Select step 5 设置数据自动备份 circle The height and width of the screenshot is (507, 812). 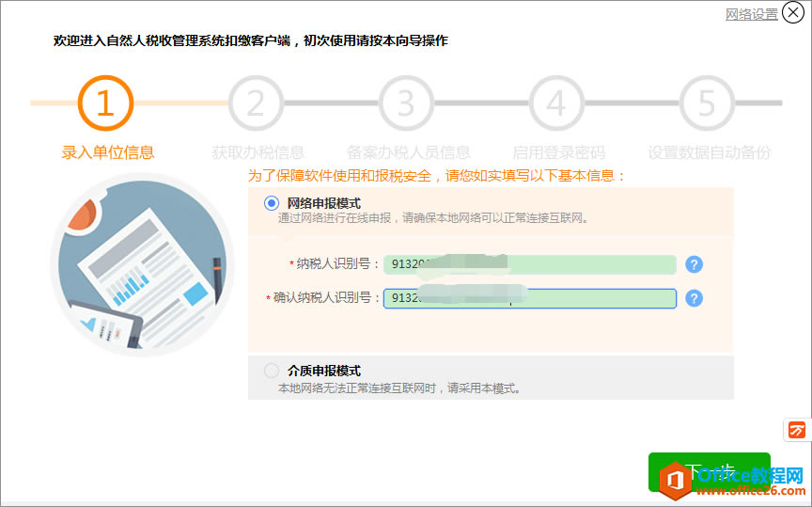coord(707,103)
